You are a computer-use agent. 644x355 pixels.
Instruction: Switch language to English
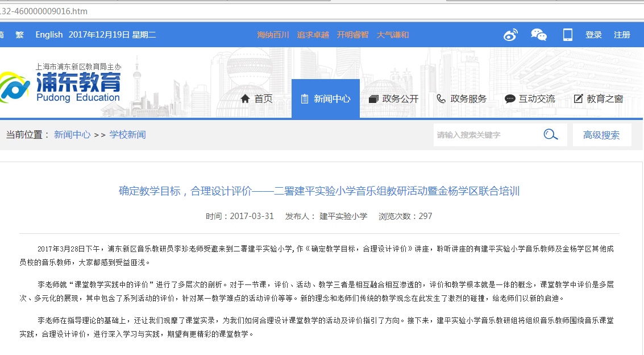[x=49, y=35]
